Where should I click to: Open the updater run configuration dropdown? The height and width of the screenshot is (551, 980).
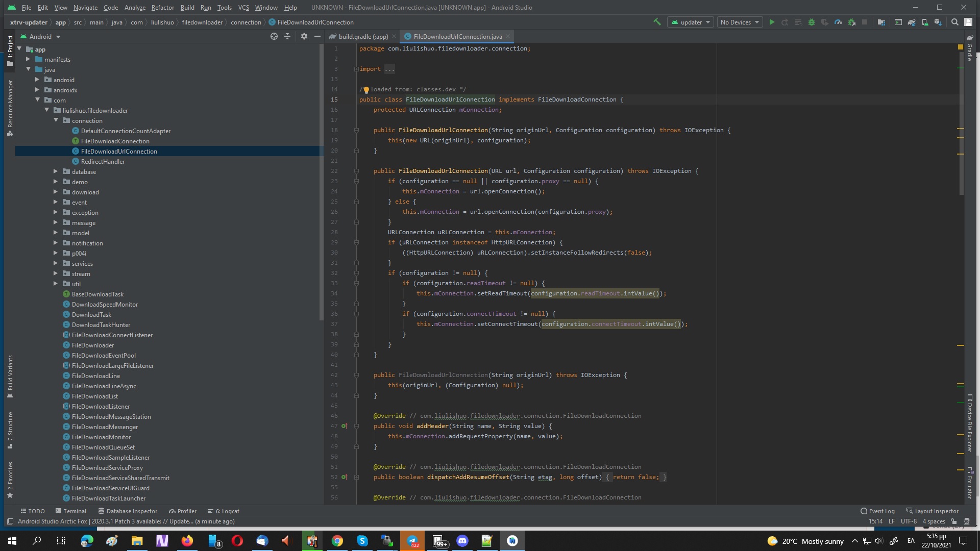tap(691, 22)
